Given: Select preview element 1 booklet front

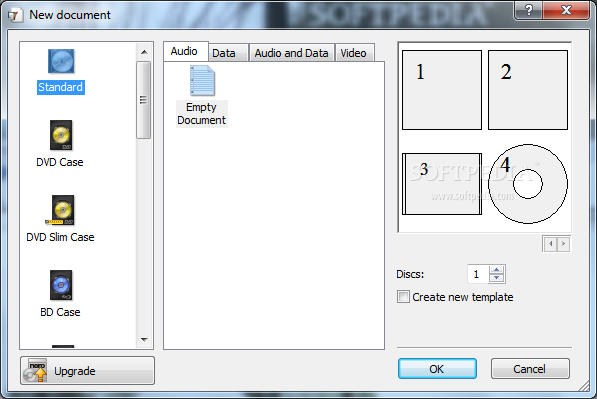Looking at the screenshot, I should [x=442, y=90].
